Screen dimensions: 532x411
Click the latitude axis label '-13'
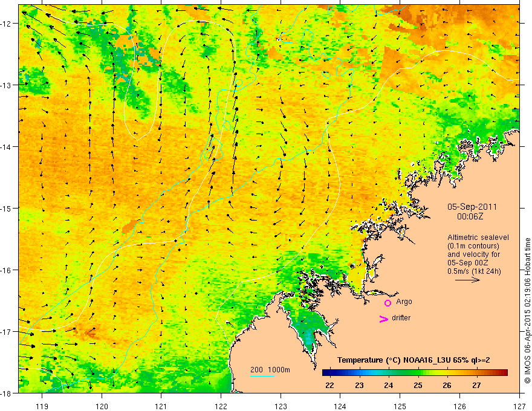pos(7,85)
